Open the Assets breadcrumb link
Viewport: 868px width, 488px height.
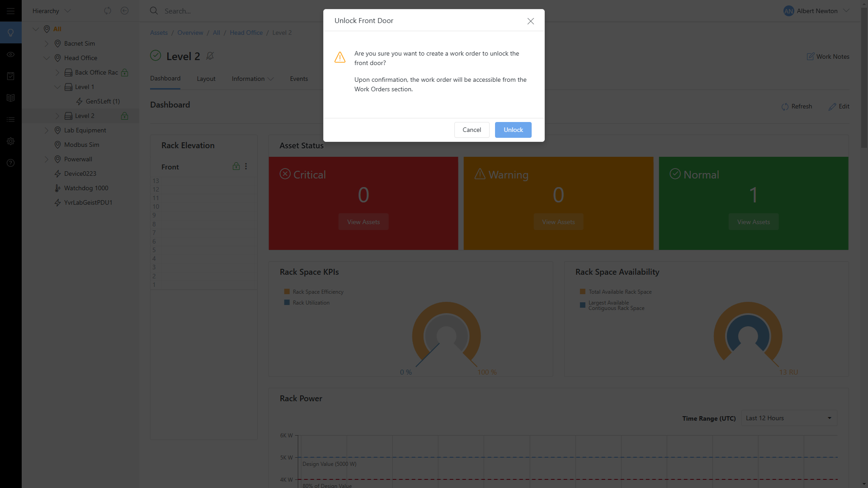[x=159, y=33]
